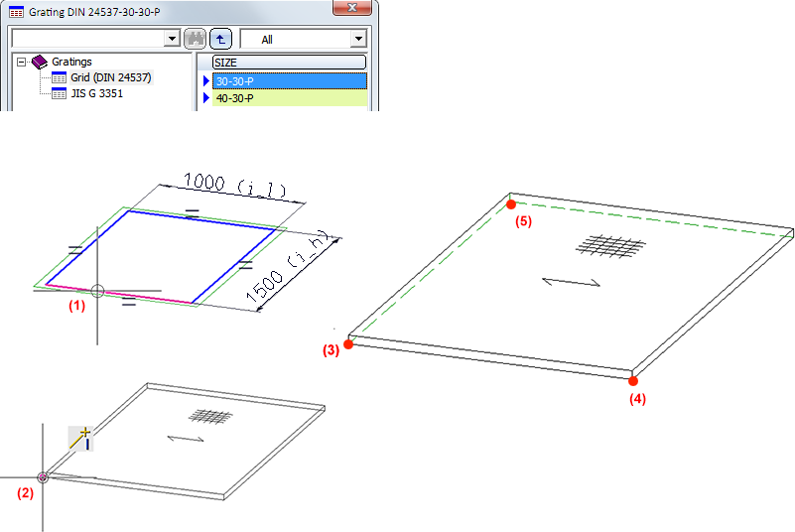Select Grid (DIN 24537) tree item
Image resolution: width=795 pixels, height=532 pixels.
[x=110, y=77]
